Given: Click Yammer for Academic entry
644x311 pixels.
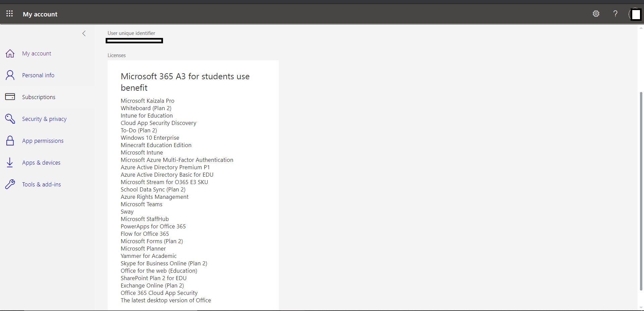Looking at the screenshot, I should click(149, 256).
